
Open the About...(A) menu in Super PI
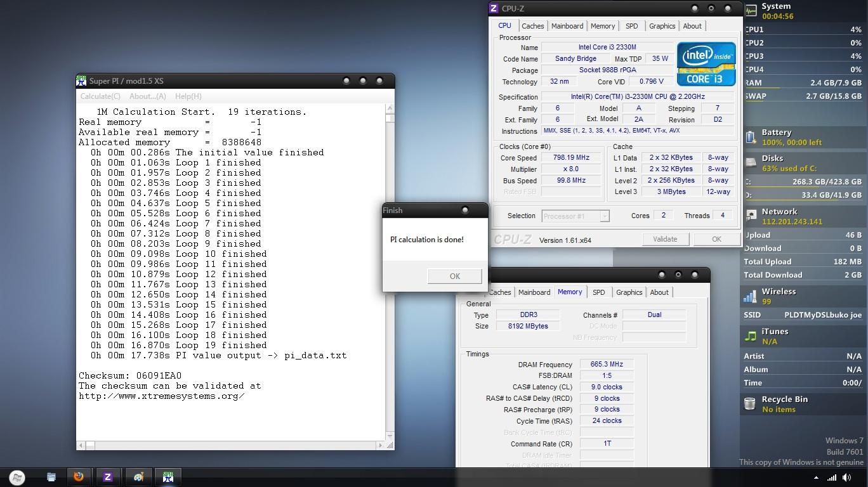[147, 96]
